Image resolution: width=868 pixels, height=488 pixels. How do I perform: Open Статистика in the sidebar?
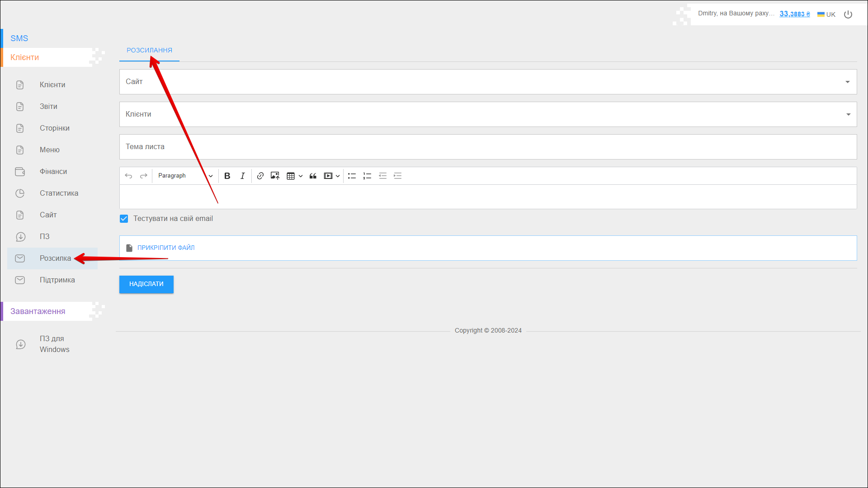59,193
